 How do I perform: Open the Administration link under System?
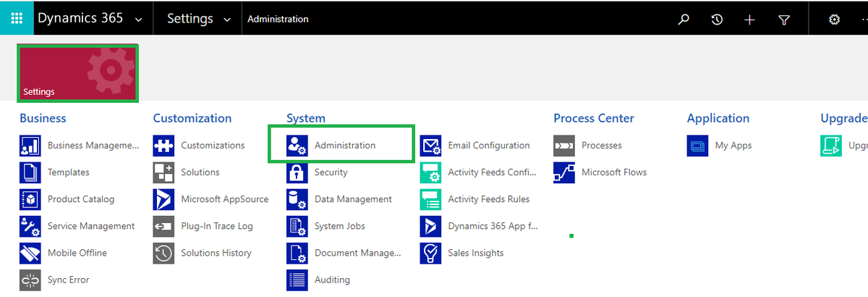345,146
